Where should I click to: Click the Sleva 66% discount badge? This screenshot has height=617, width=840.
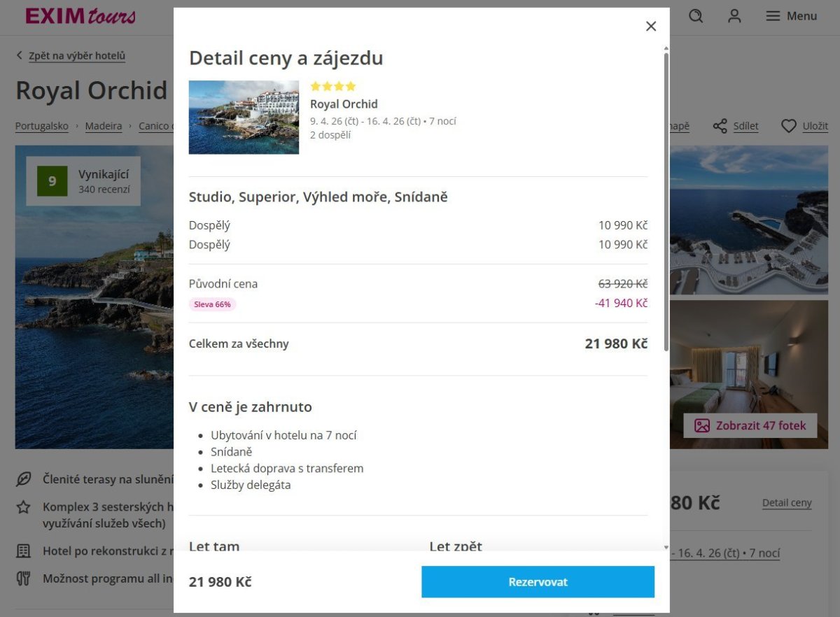click(x=212, y=304)
